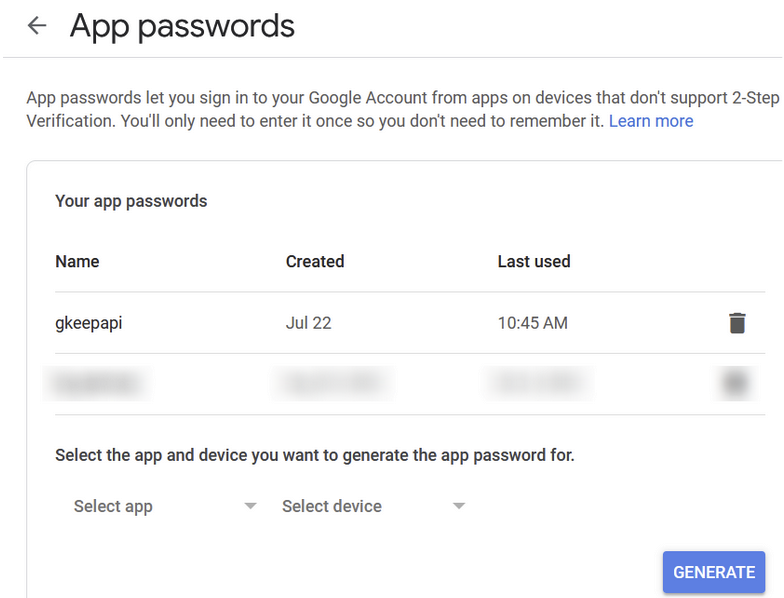Viewport: 784px width, 598px height.
Task: Click the arrow beside Select app
Action: [x=250, y=506]
